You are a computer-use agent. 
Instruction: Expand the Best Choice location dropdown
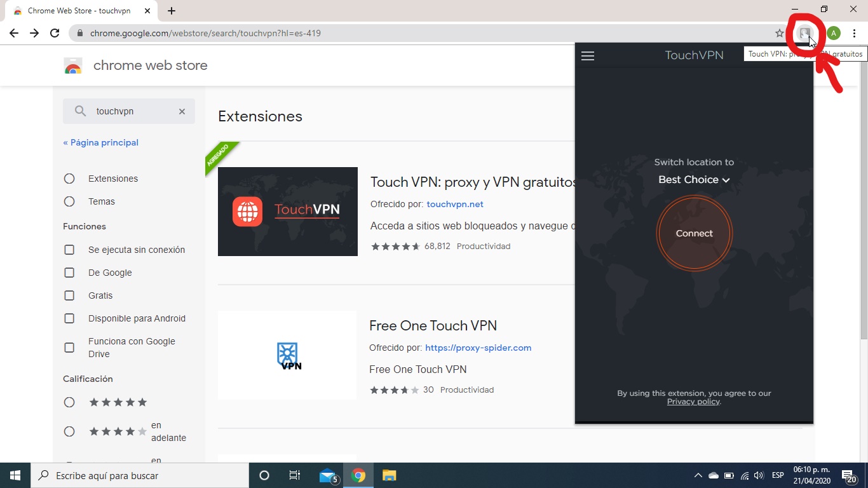click(694, 180)
